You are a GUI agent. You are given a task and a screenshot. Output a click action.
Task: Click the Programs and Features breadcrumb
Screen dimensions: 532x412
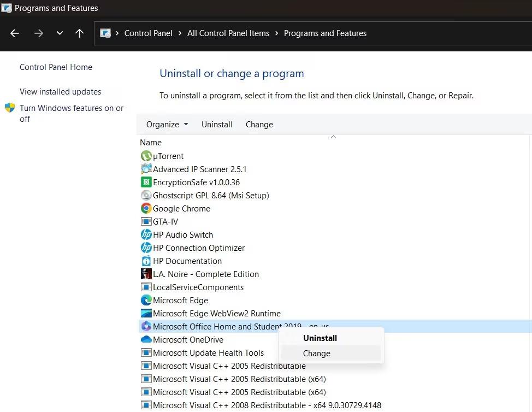[x=325, y=33]
